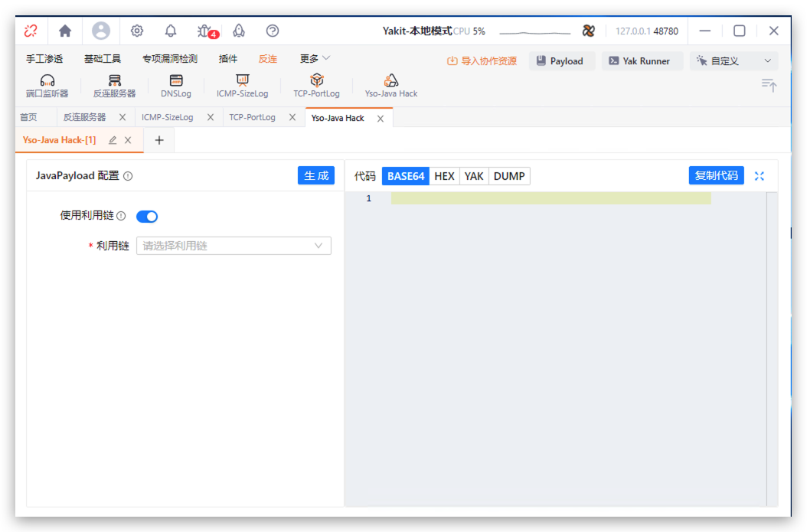Viewport: 807px width, 532px height.
Task: Select the DUMP output format
Action: [x=509, y=176]
